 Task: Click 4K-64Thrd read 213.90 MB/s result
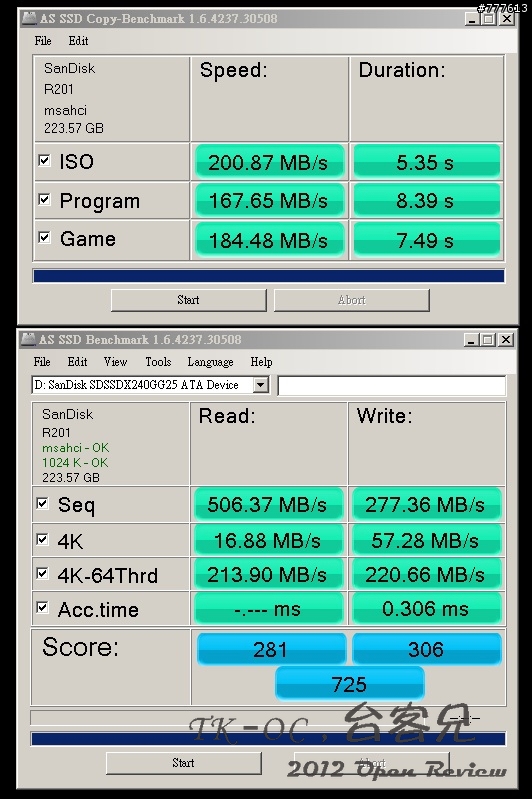pyautogui.click(x=268, y=574)
